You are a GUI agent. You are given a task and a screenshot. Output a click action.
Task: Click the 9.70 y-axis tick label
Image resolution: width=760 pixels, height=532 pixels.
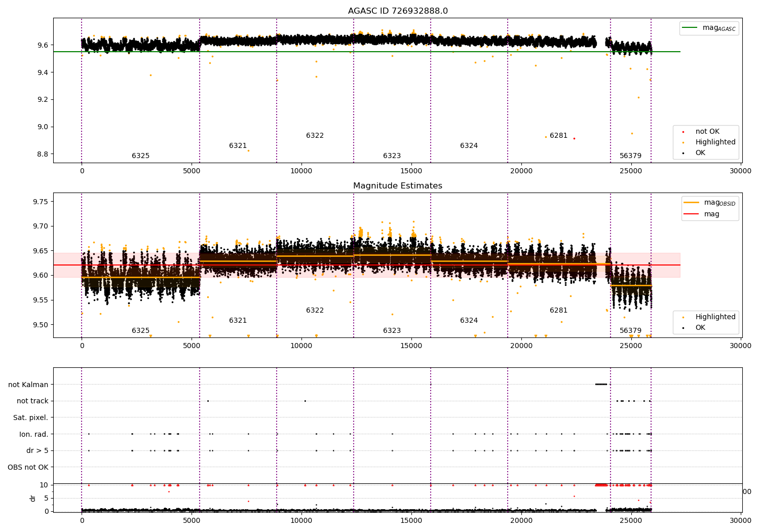41,226
